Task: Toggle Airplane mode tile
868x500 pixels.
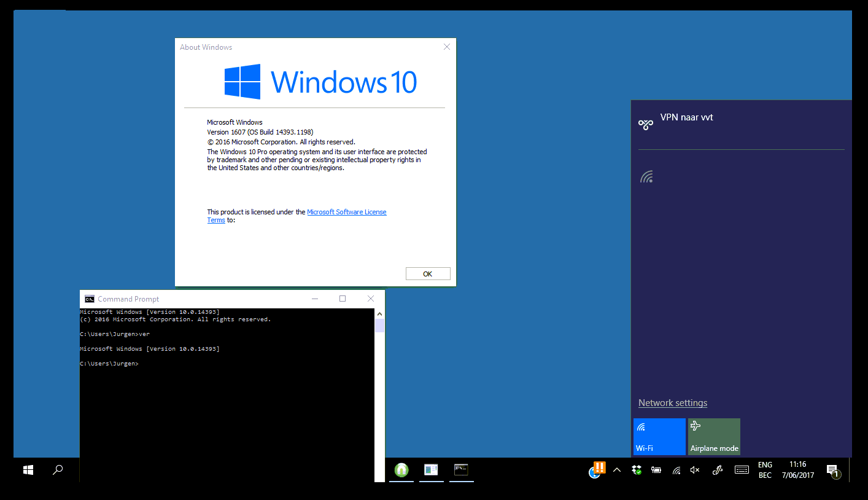Action: click(x=714, y=437)
